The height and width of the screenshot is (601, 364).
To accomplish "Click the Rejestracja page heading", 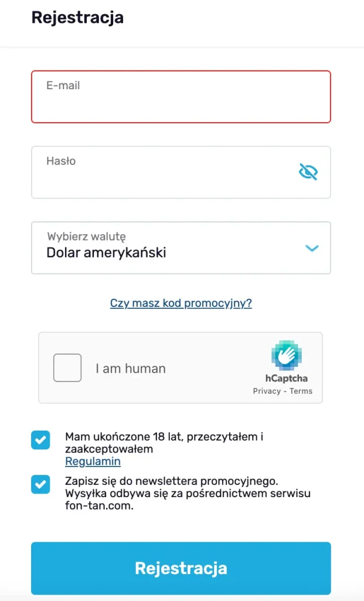I will (78, 18).
